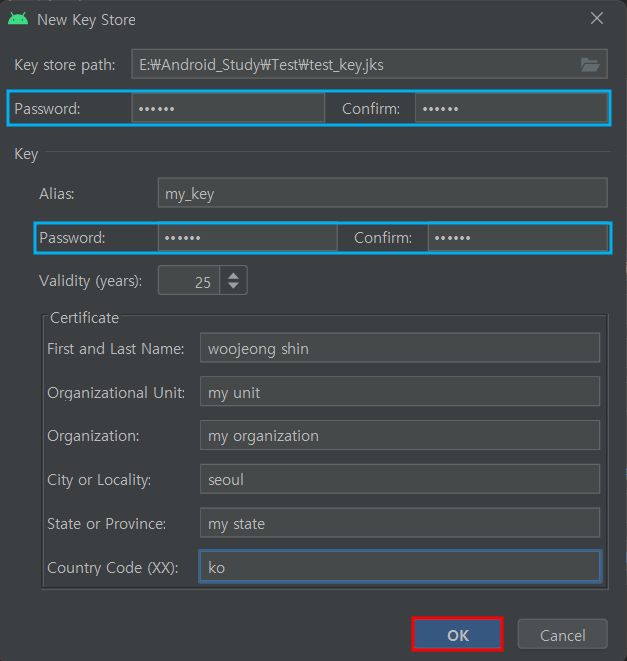Click the 'City or Locality:' label
This screenshot has width=627, height=661.
pyautogui.click(x=99, y=480)
